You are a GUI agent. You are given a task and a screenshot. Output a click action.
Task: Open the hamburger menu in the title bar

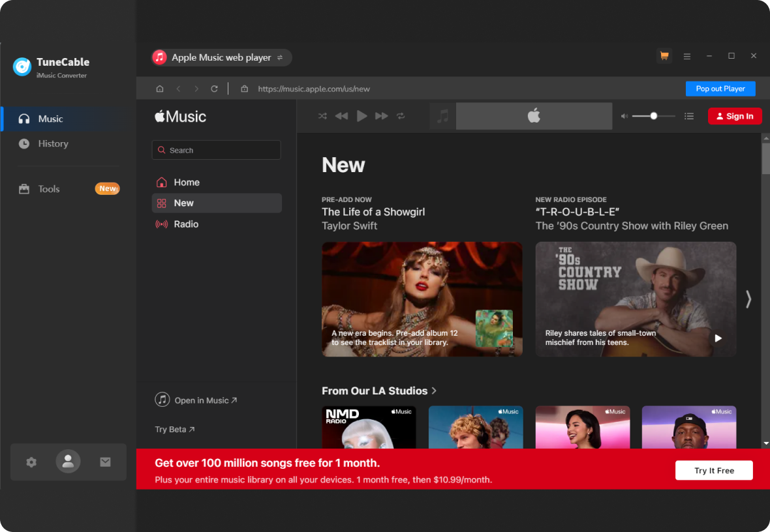point(687,57)
